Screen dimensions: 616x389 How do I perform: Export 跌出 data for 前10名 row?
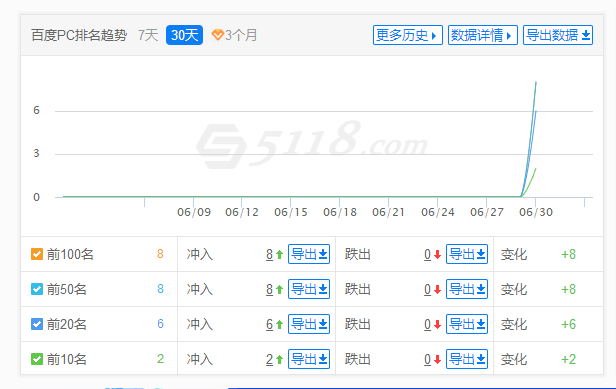pyautogui.click(x=467, y=359)
